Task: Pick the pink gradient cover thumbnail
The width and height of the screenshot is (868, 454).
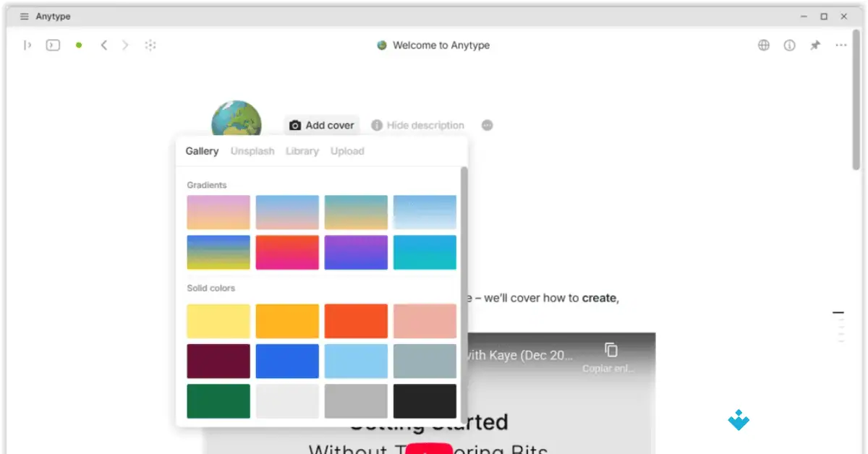Action: pyautogui.click(x=218, y=212)
